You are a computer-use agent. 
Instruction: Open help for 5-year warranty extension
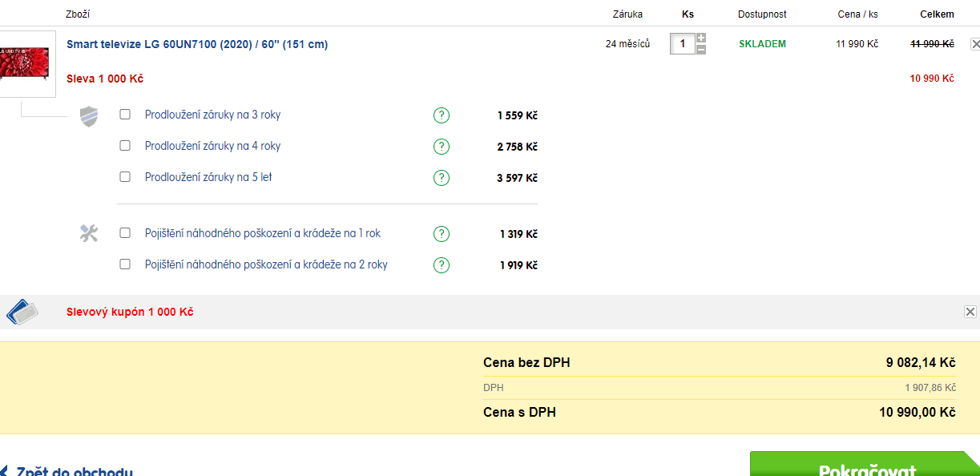point(441,178)
